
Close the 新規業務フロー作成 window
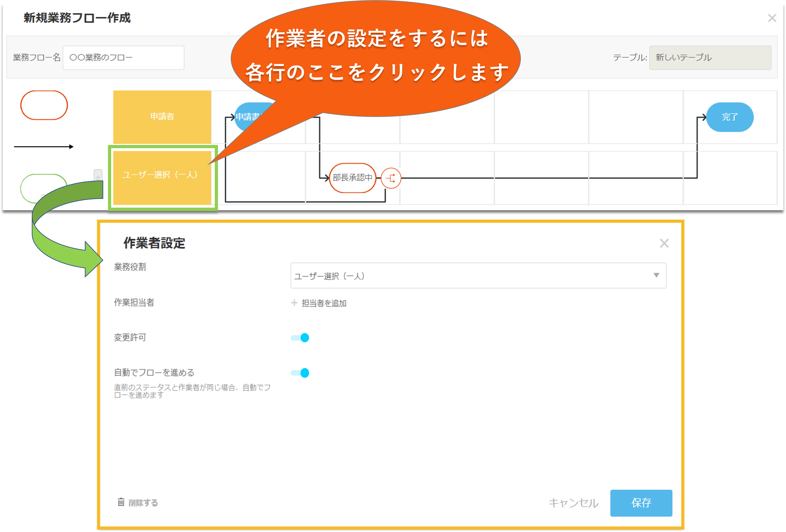click(x=772, y=18)
